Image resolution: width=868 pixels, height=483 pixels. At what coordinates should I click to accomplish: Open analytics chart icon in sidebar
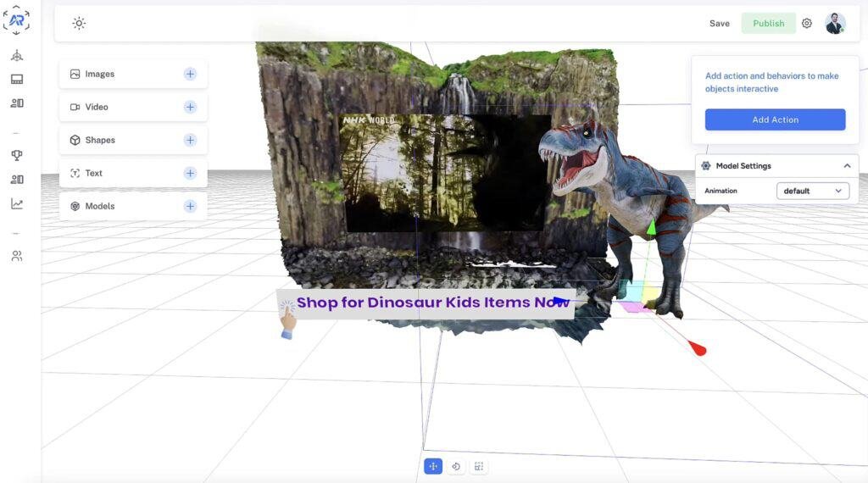tap(17, 203)
